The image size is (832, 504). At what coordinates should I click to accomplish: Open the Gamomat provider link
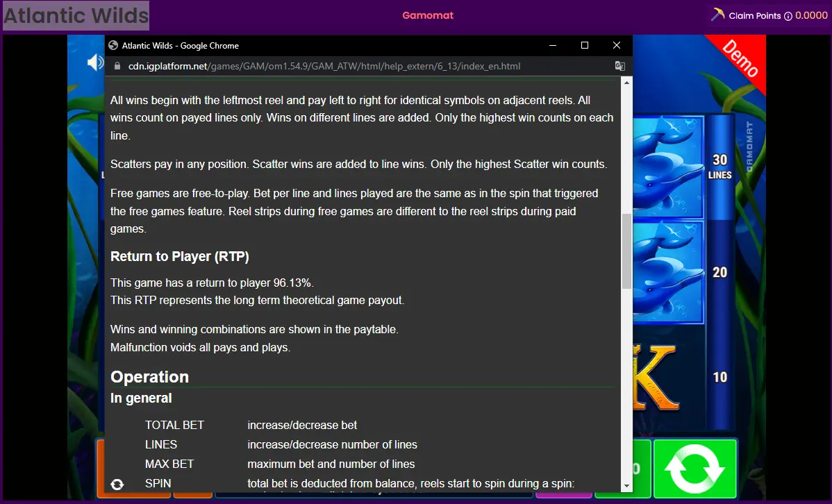click(x=428, y=15)
